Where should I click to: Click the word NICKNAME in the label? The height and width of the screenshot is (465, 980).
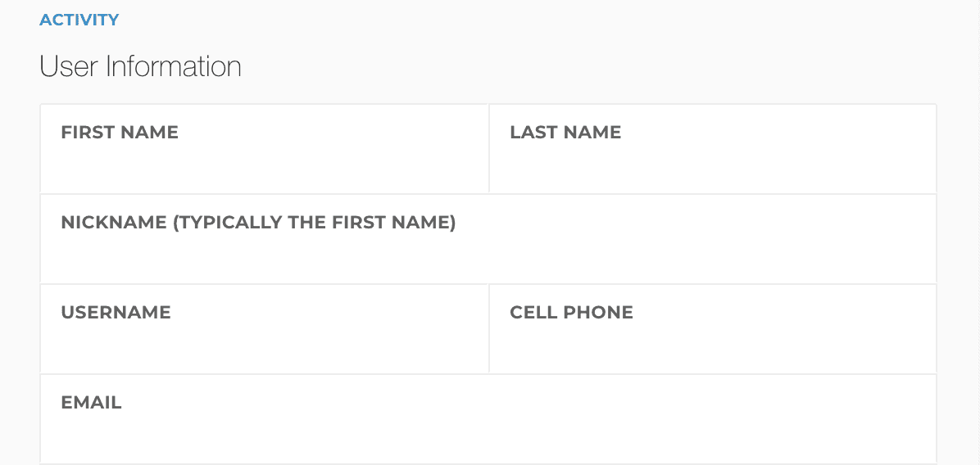click(x=114, y=222)
